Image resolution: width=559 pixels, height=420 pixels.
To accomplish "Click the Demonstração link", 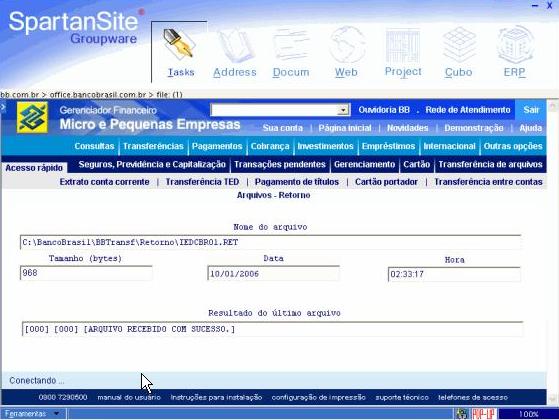I will [474, 128].
